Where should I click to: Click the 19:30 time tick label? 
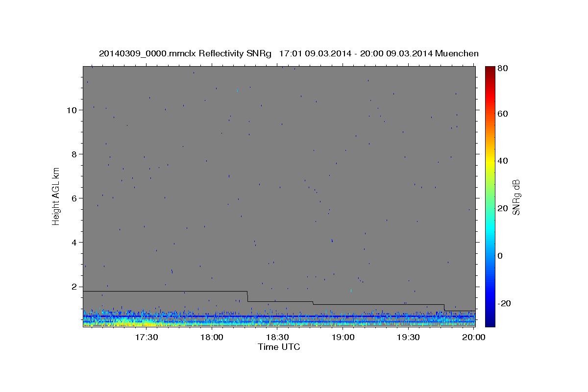[408, 337]
